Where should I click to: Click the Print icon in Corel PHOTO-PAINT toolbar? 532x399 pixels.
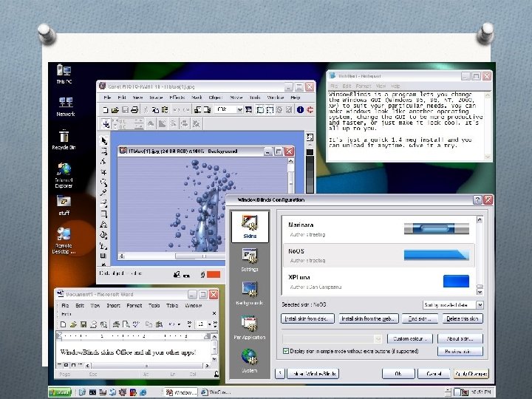click(134, 110)
